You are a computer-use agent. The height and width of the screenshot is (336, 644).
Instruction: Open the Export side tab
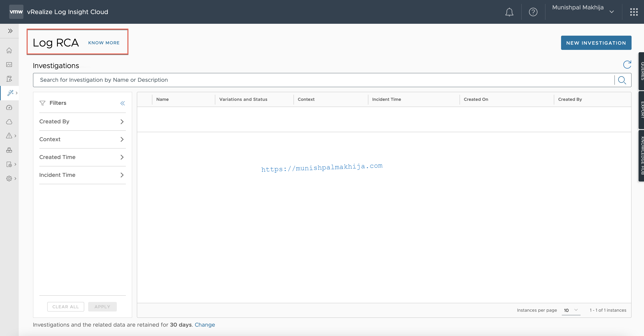641,110
